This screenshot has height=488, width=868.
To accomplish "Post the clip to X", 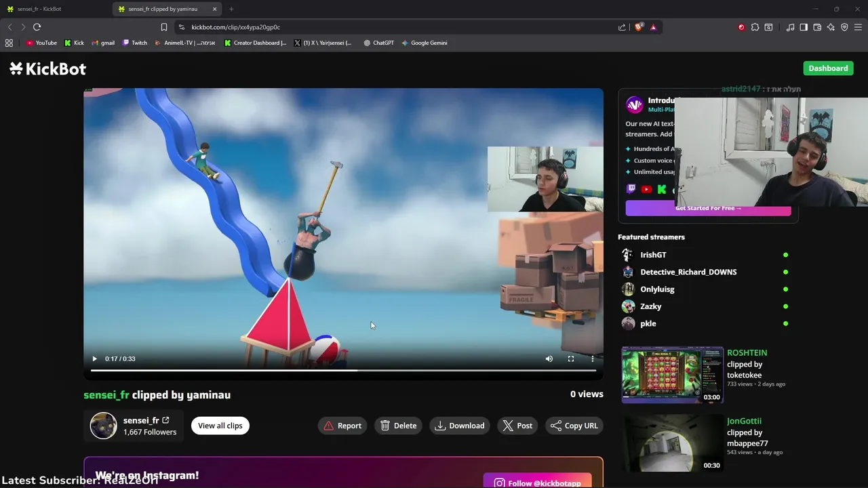I will pos(517,426).
